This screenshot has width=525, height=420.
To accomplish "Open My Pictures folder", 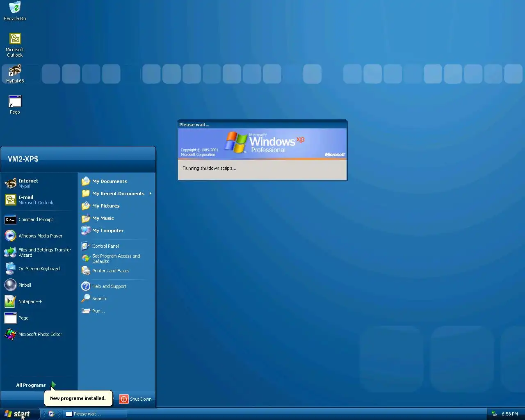I will pos(116,206).
